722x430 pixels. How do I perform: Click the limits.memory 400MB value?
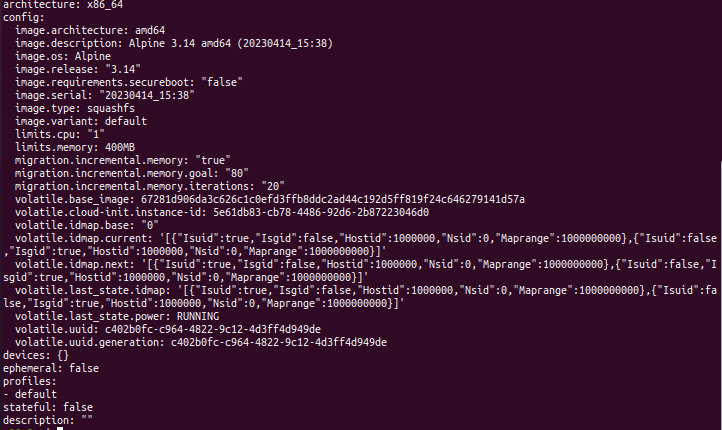coord(120,147)
